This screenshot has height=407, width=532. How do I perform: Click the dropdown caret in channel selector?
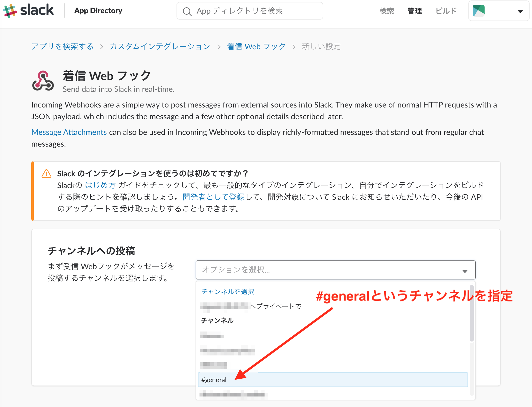click(x=465, y=271)
